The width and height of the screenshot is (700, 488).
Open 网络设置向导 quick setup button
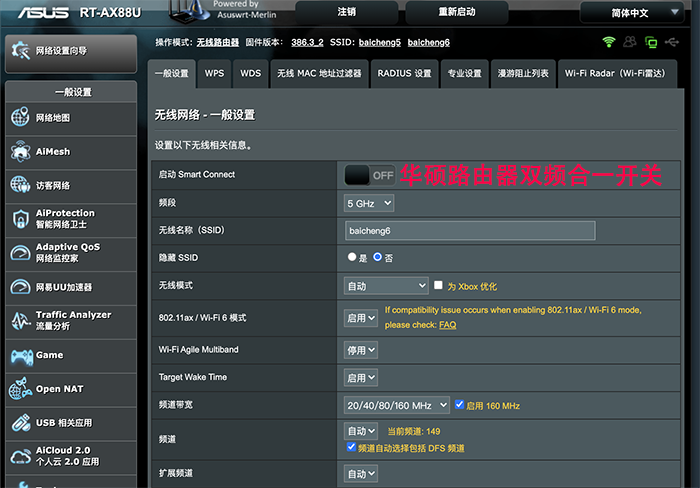click(71, 53)
